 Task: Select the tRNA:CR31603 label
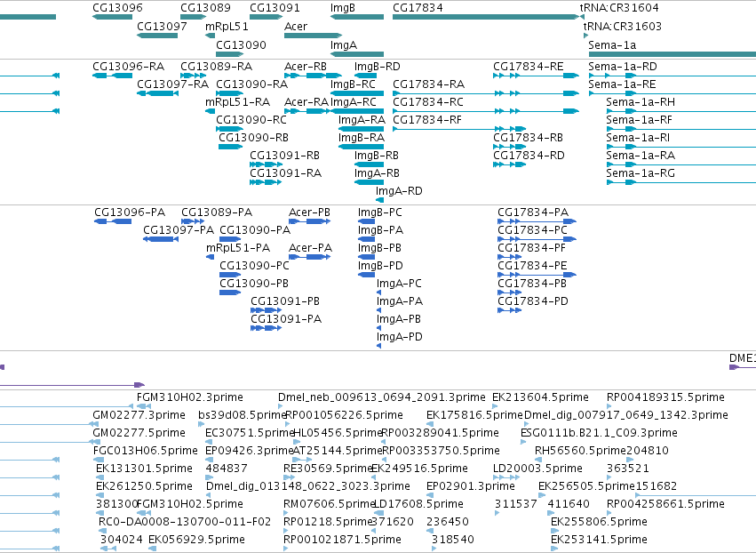[622, 26]
